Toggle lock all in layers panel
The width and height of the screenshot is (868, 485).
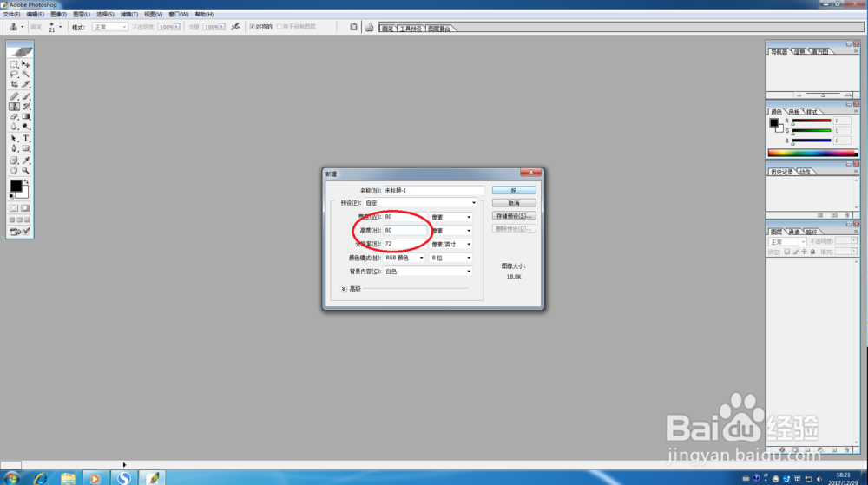click(812, 252)
